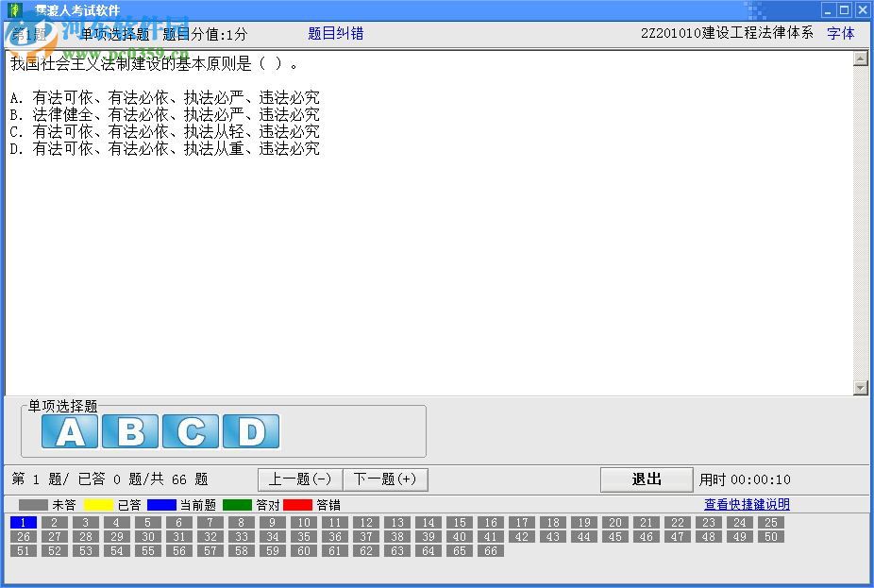This screenshot has width=874, height=588.
Task: Jump to question 5 in the grid
Action: 147,522
